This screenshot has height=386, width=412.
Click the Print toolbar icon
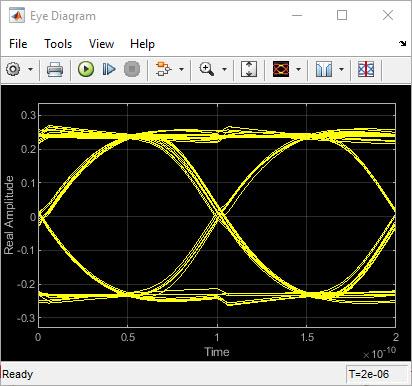coord(55,69)
